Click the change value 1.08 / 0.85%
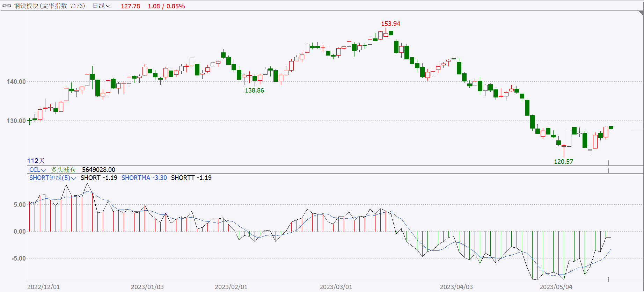Viewport: 644px width, 292px height. [166, 6]
